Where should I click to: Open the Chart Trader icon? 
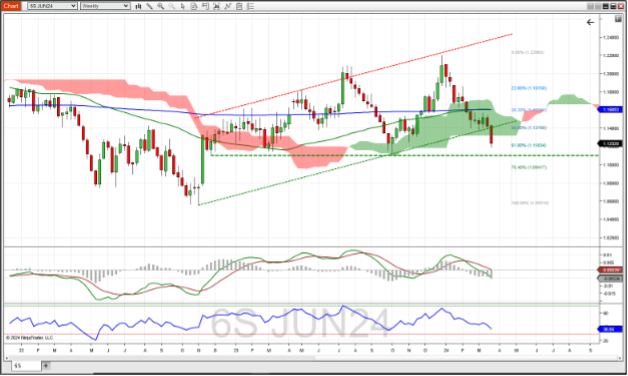(205, 6)
